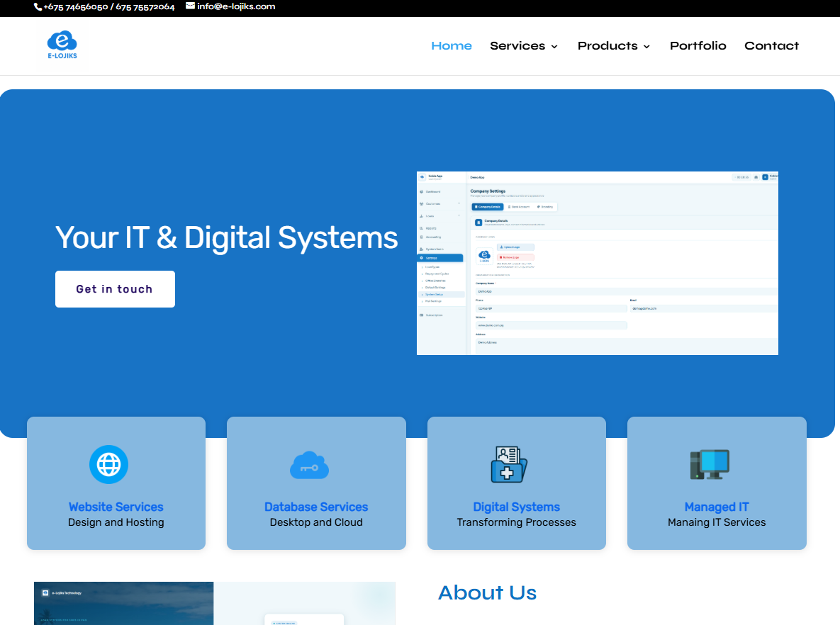Open the Contact menu item
The height and width of the screenshot is (625, 840).
pos(771,45)
